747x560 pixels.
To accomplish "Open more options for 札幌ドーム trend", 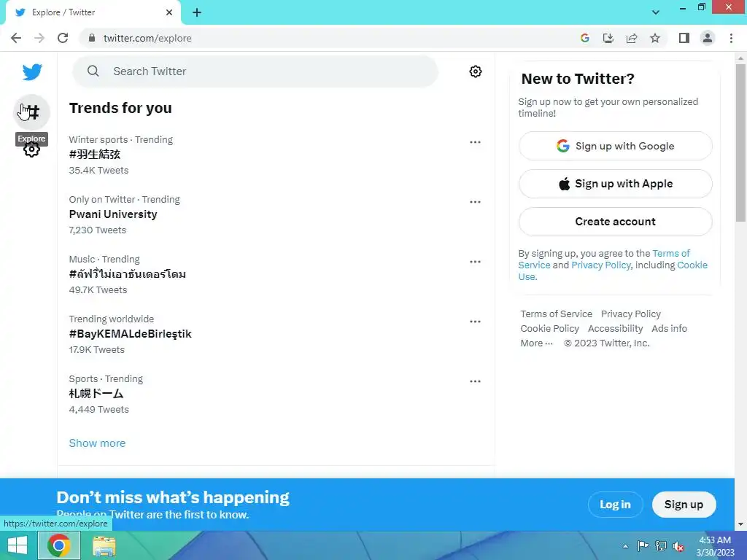I will pos(475,381).
